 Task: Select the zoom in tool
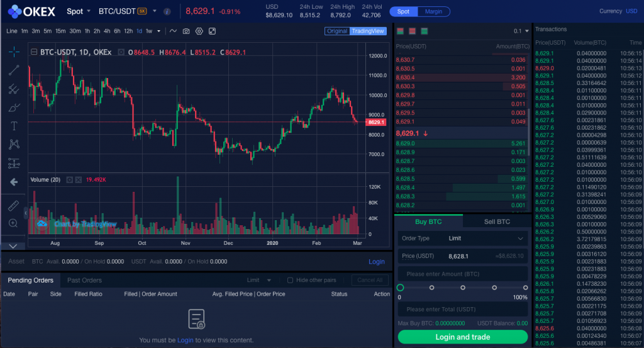(13, 223)
